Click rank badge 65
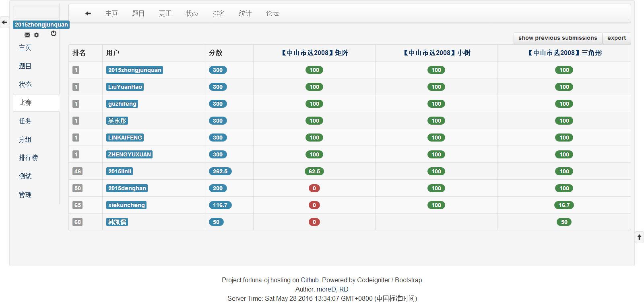 pyautogui.click(x=78, y=205)
